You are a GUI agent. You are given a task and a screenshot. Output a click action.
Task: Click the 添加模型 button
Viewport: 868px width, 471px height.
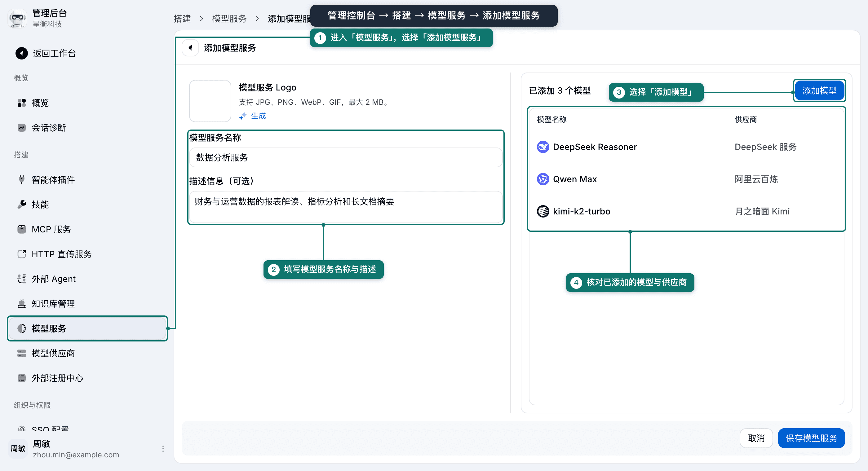point(819,90)
